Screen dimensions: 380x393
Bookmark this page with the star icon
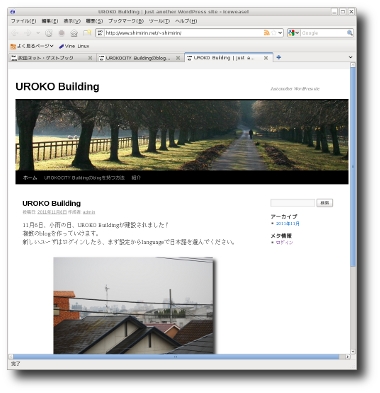pyautogui.click(x=274, y=33)
